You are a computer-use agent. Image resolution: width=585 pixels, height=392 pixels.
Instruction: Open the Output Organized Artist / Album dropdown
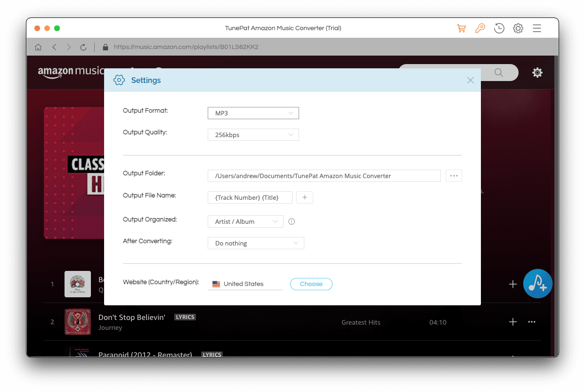[x=245, y=221]
